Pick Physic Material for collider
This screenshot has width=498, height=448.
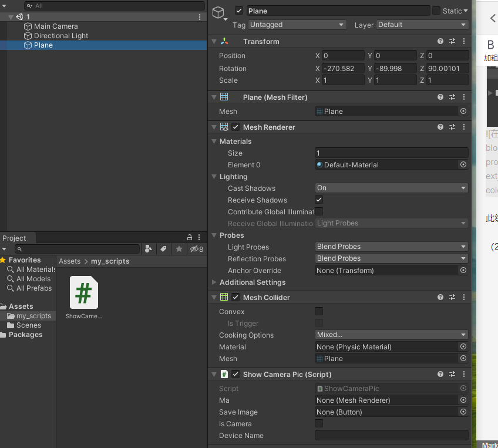tap(463, 346)
